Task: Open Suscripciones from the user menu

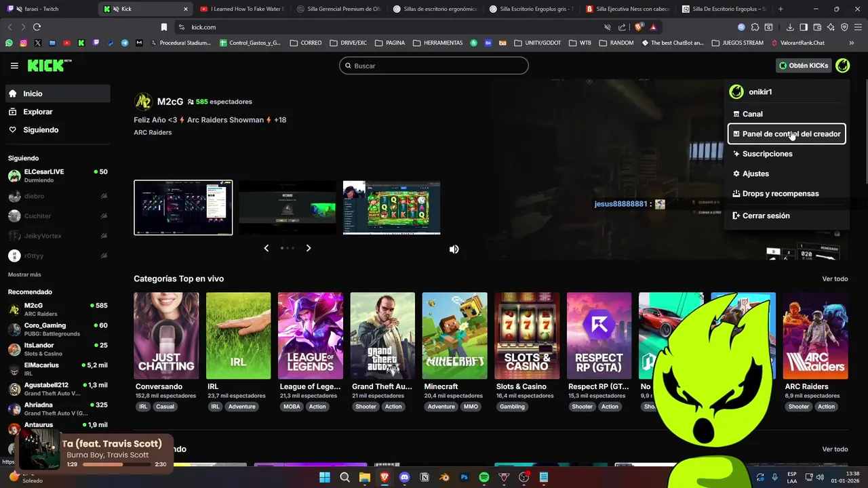Action: tap(787, 154)
